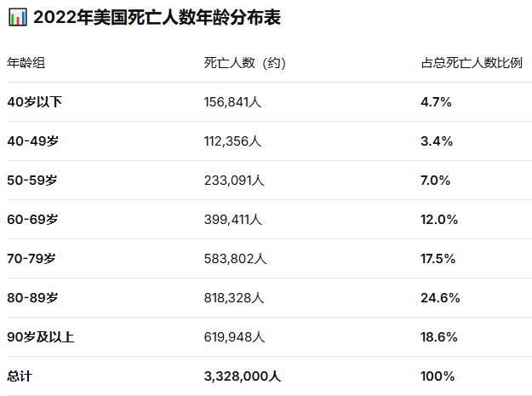Select the 40-49岁 row label

pos(33,141)
